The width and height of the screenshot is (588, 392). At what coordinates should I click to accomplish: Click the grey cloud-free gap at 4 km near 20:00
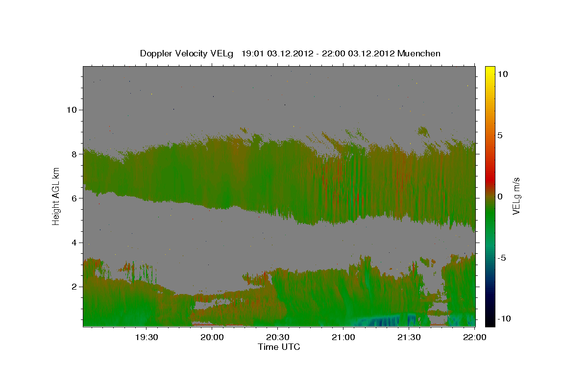213,243
